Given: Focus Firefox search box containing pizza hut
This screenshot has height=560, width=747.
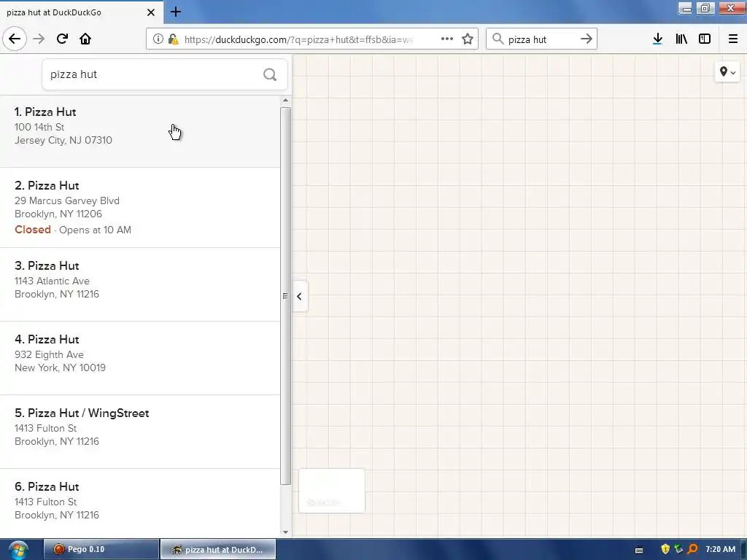Looking at the screenshot, I should (542, 39).
